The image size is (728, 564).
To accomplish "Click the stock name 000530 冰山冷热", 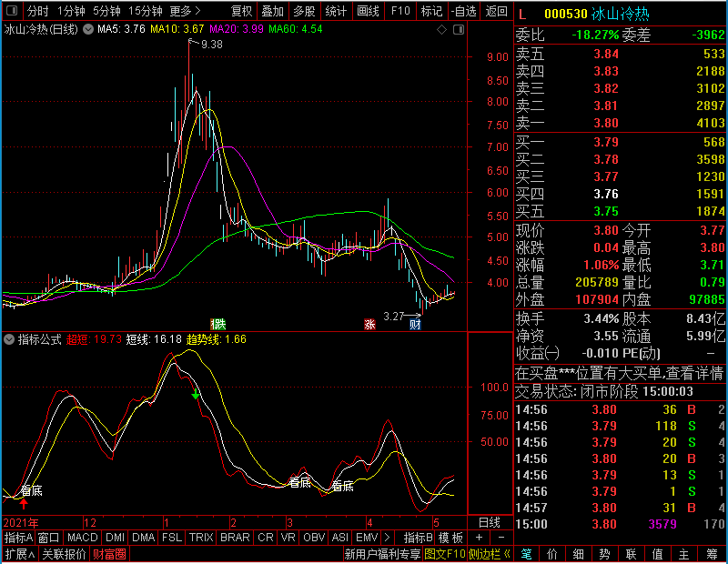I will pos(597,15).
